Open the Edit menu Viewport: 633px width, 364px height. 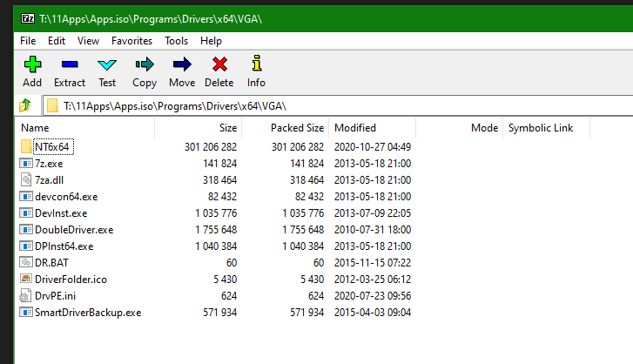(57, 41)
